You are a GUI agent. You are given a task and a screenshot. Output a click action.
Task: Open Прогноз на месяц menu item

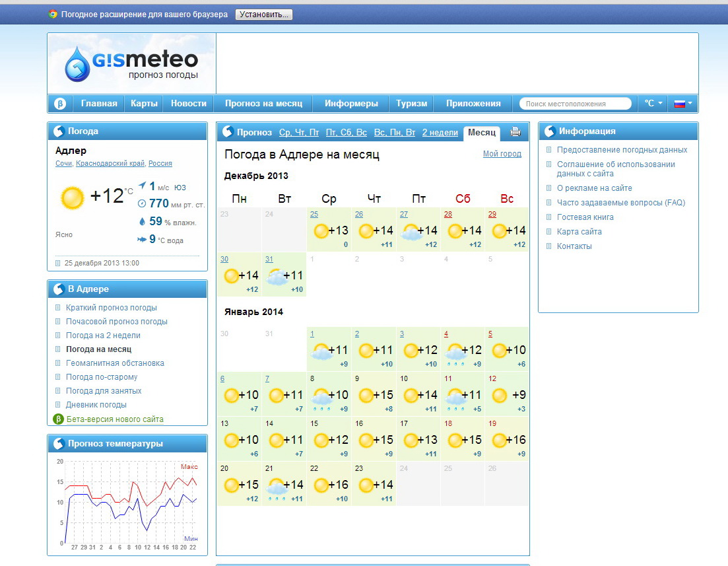(x=263, y=104)
